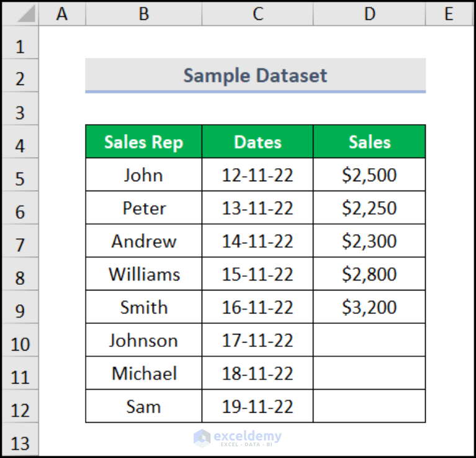Screen dimensions: 476x458
Task: Click empty Sales cell for Sam
Action: [x=369, y=406]
